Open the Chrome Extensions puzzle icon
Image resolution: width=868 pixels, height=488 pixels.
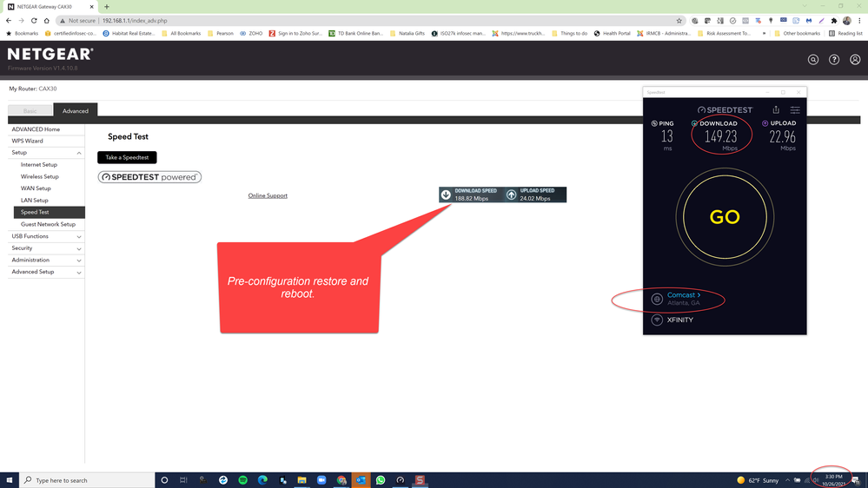click(x=833, y=21)
